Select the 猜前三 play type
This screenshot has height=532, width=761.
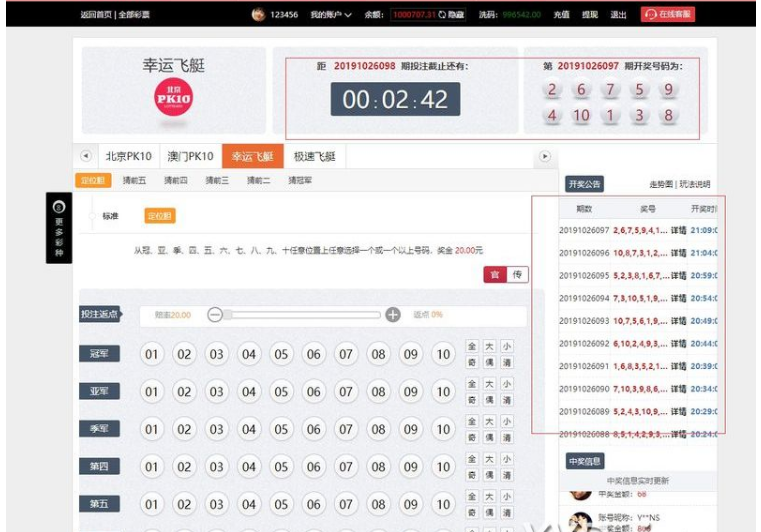pyautogui.click(x=217, y=181)
